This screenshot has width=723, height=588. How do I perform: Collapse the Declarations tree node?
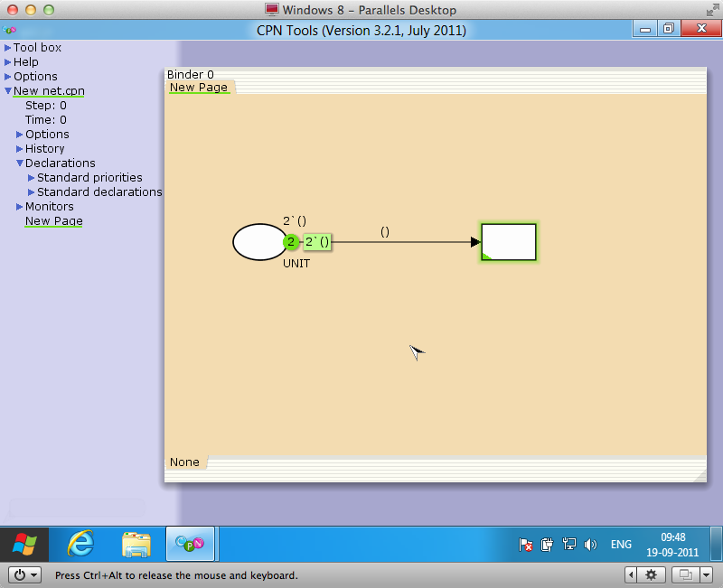19,163
